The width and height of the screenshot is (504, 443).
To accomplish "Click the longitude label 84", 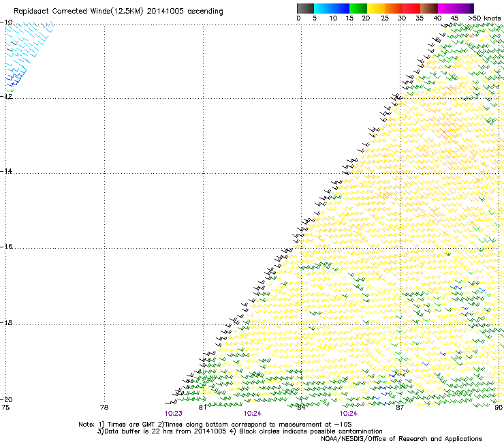I will [301, 408].
